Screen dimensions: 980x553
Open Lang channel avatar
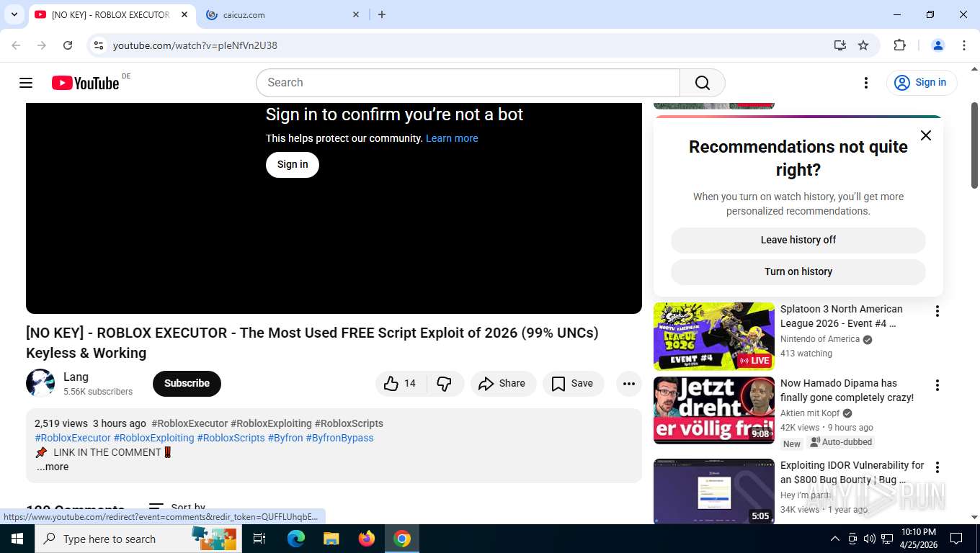[x=40, y=383]
